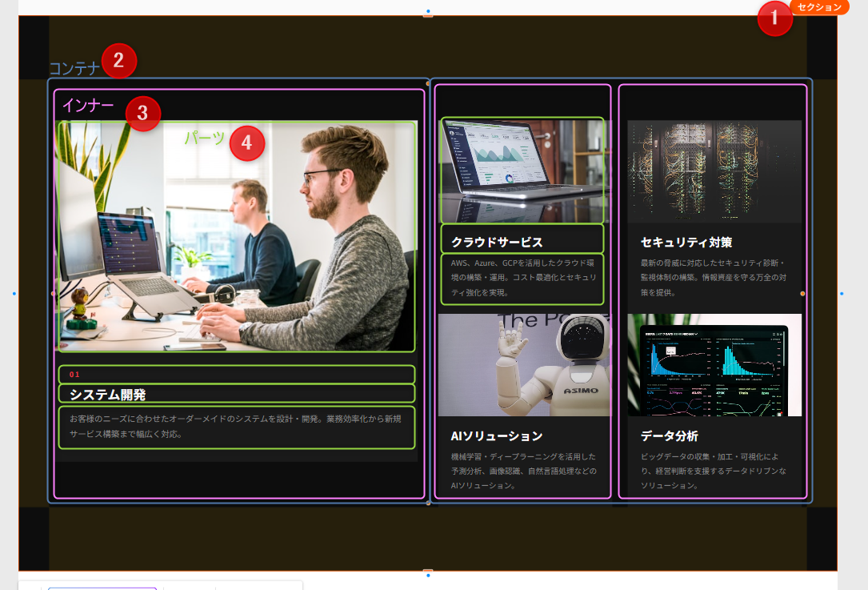Click the セキュリティ対策 heading

(686, 242)
